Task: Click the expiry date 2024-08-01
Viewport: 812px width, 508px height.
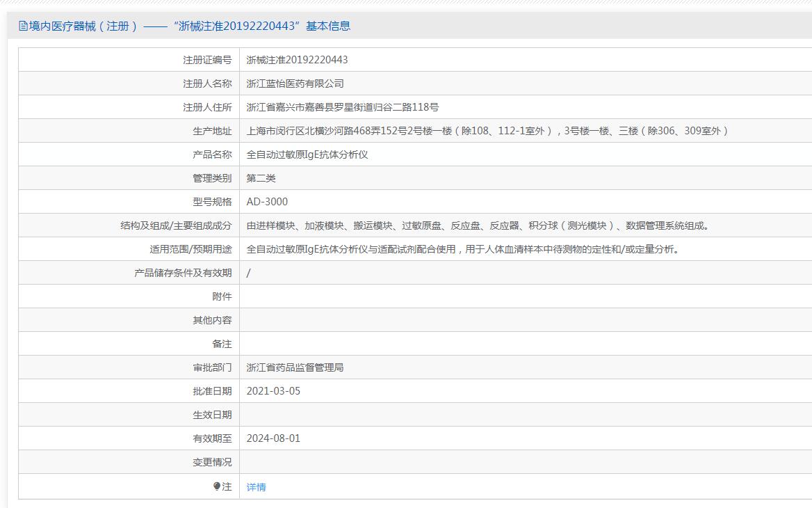Action: [273, 438]
